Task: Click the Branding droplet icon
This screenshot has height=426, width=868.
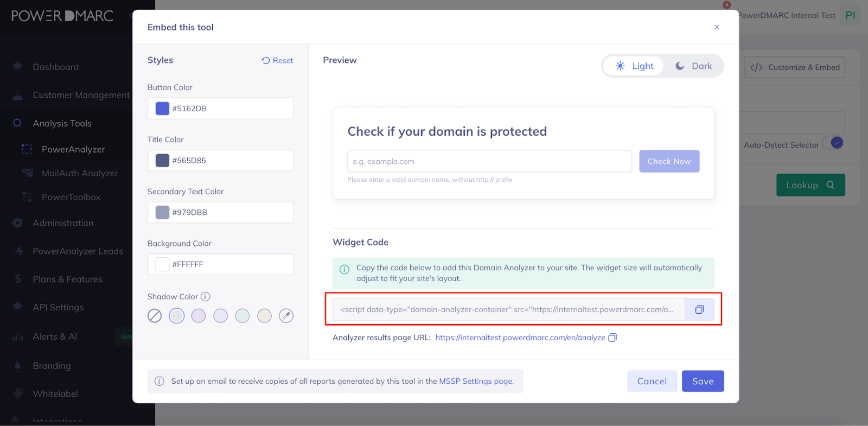Action: click(18, 365)
